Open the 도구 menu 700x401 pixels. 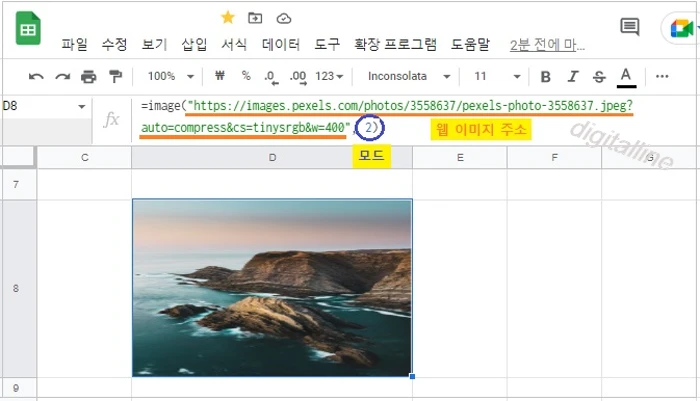click(327, 44)
